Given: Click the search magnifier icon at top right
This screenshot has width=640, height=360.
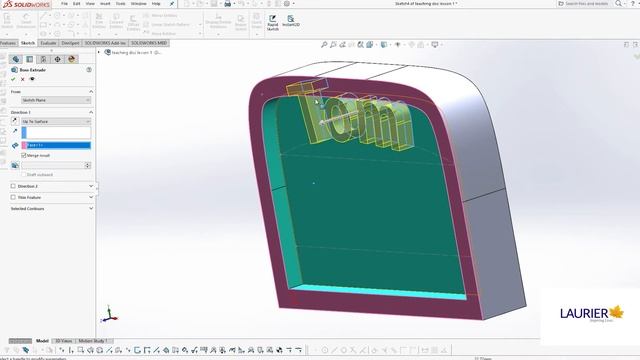Looking at the screenshot, I should pos(619,3).
